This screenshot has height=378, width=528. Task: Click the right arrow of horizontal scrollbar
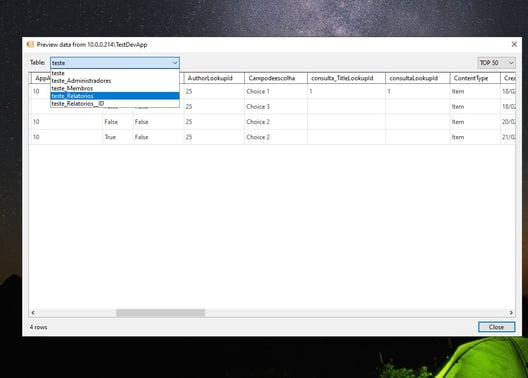[511, 313]
